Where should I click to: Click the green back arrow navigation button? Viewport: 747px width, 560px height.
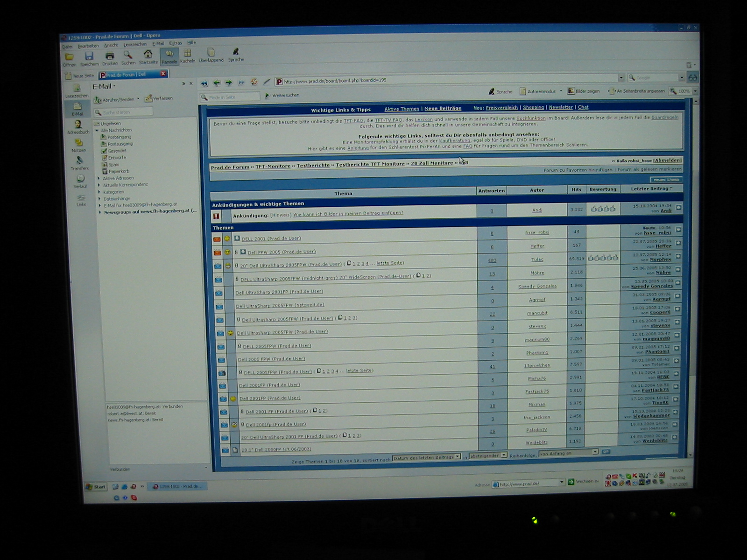217,83
